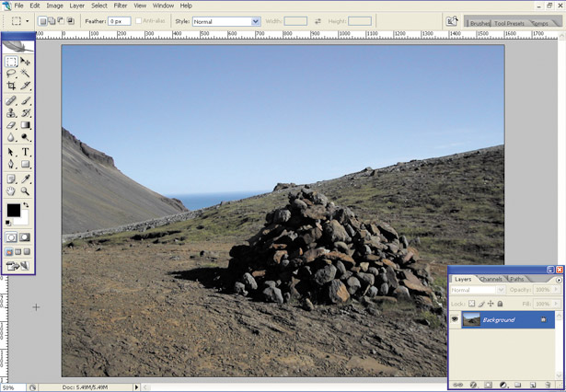Toggle Lock position in Layers panel
This screenshot has width=566, height=392.
tap(491, 304)
